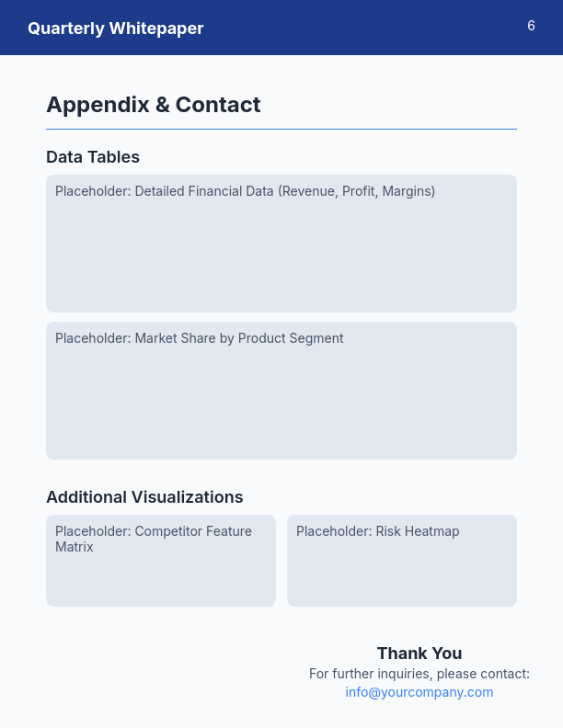Click the Thank You text
The width and height of the screenshot is (563, 728).
(x=419, y=654)
